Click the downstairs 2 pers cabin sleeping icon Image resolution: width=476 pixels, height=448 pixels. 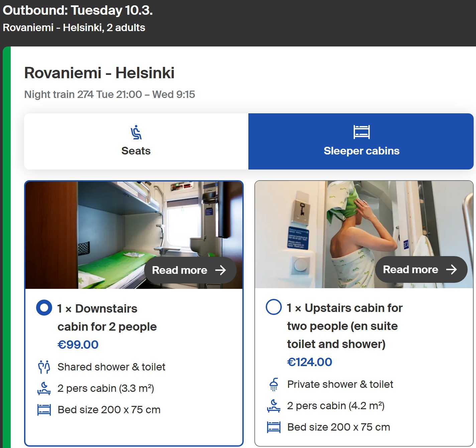(44, 388)
